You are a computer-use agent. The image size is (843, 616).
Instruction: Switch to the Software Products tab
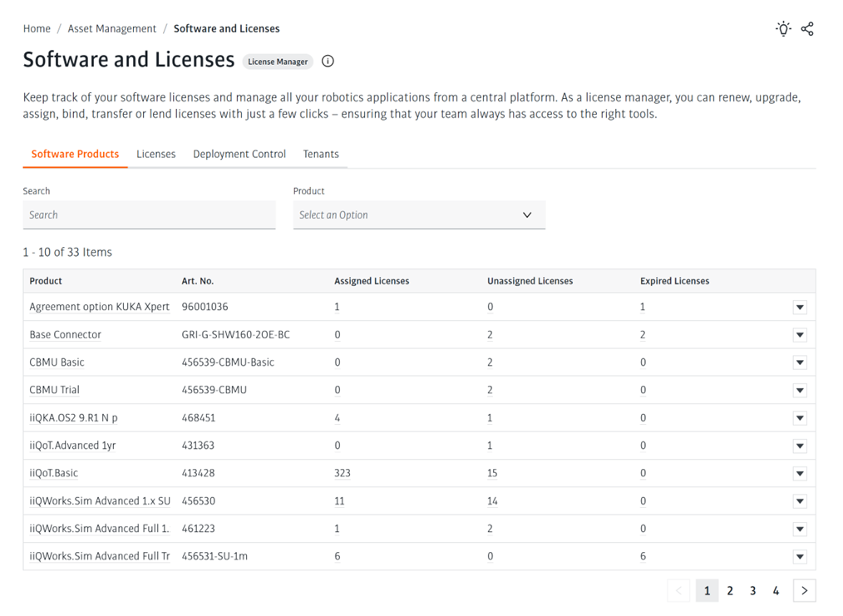click(76, 155)
